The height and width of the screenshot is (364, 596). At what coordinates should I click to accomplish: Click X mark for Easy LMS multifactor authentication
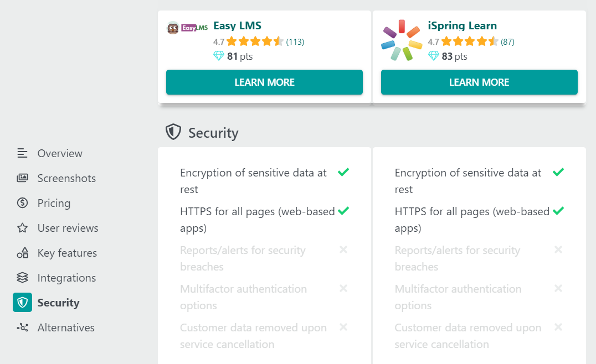click(343, 288)
